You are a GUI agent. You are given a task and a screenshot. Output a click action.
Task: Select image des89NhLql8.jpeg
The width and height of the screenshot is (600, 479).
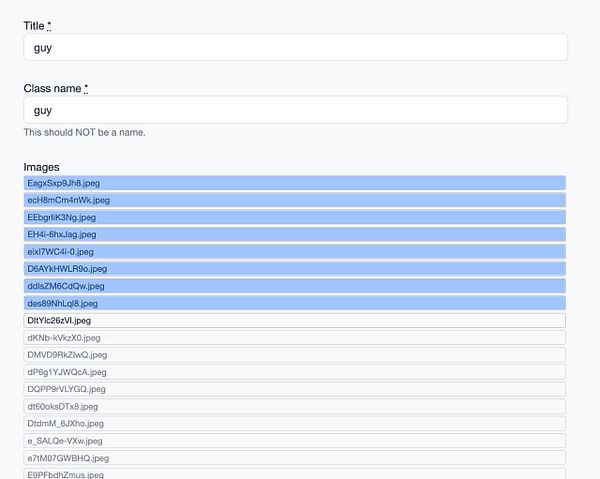pos(295,303)
